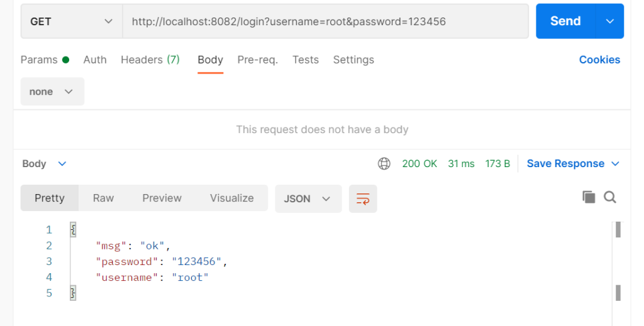Viewport: 644px width, 326px height.
Task: Expand the none body type dropdown
Action: pyautogui.click(x=52, y=92)
